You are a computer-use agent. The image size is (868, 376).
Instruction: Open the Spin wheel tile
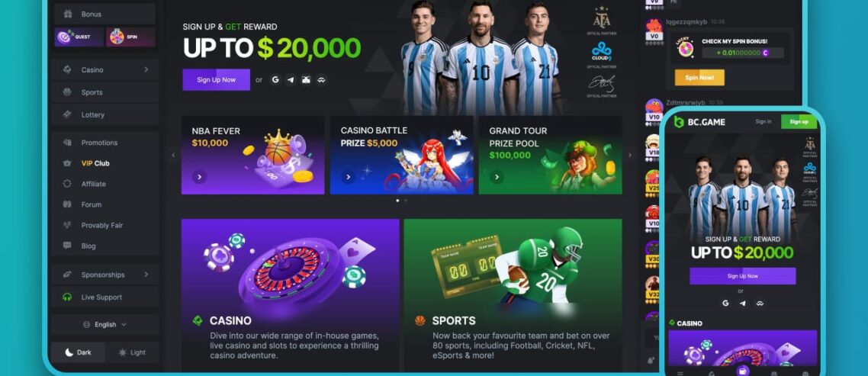point(130,37)
